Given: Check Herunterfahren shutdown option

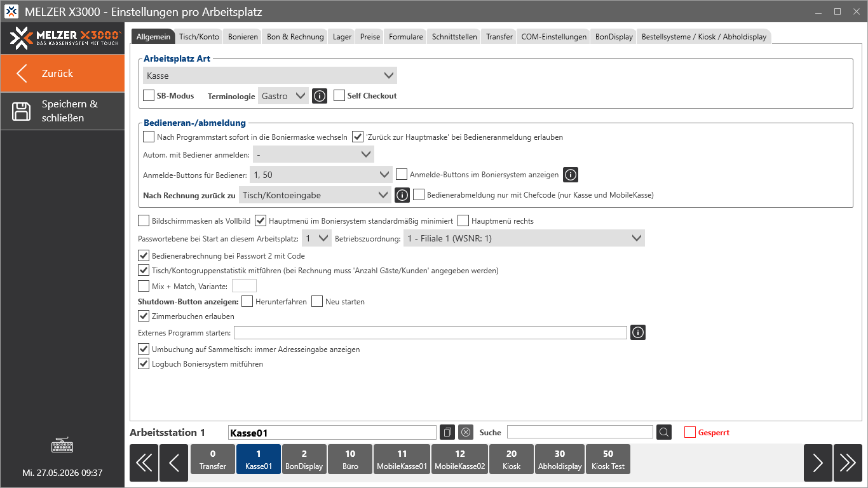Looking at the screenshot, I should point(247,301).
